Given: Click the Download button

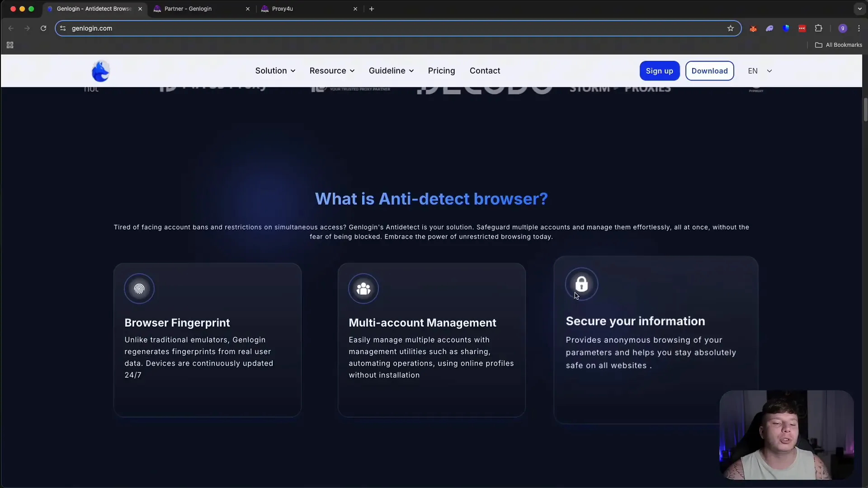Looking at the screenshot, I should (x=709, y=71).
